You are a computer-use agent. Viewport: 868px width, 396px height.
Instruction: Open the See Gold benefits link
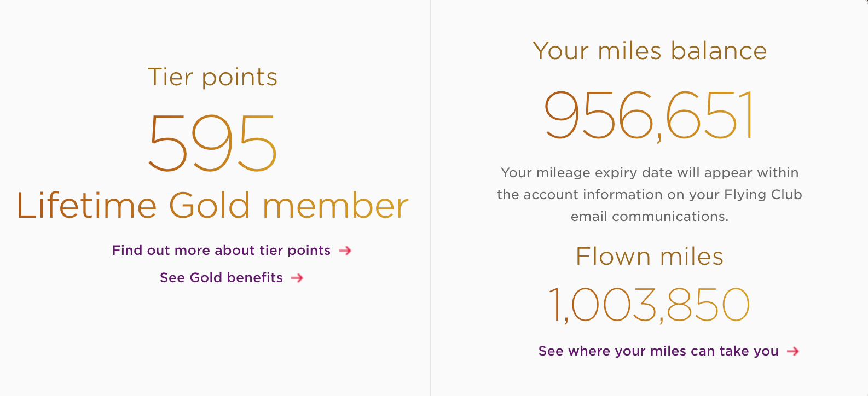tap(221, 278)
